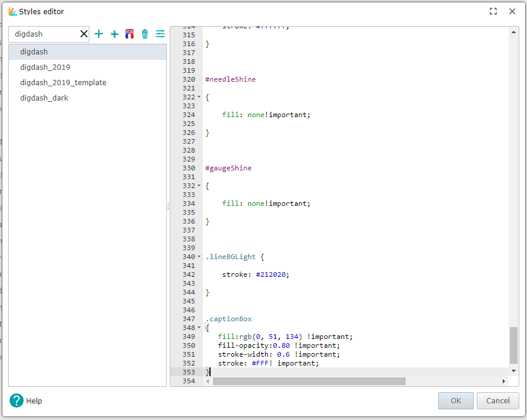Click line number 353 in the gutter
This screenshot has width=527, height=420.
coord(189,372)
